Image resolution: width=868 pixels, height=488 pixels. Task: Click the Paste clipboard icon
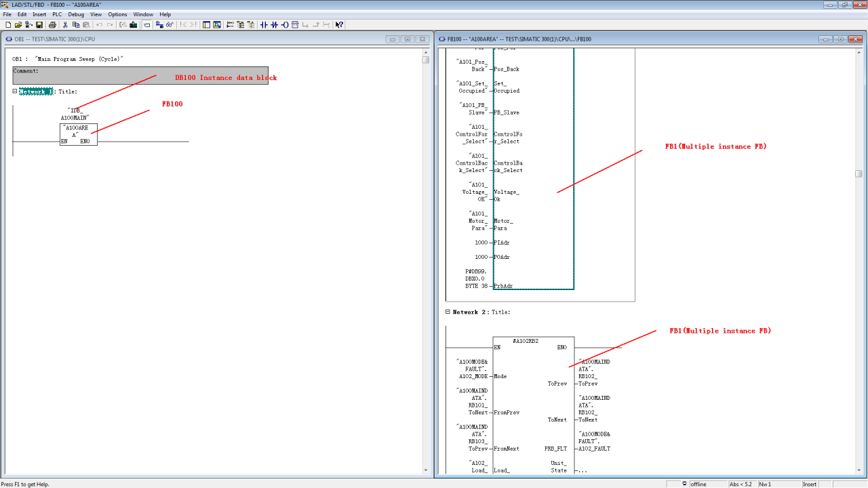(x=86, y=24)
